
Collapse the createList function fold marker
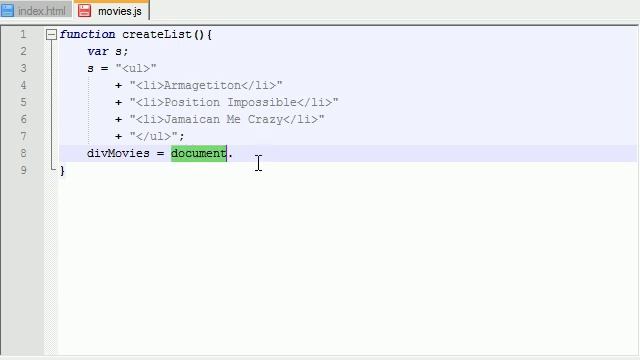point(51,34)
